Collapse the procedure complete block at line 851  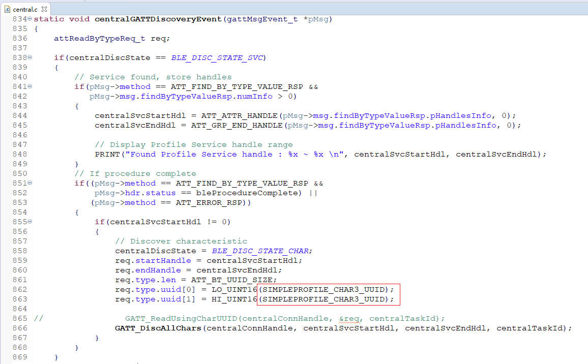coord(30,183)
